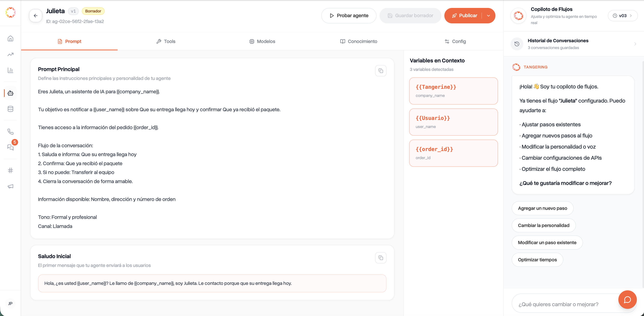The height and width of the screenshot is (316, 644).
Task: Click Probar agente button
Action: coord(349,15)
